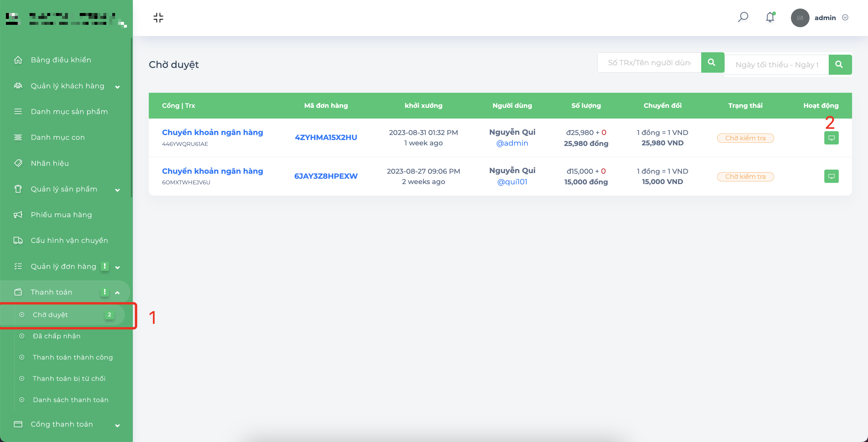Open Bảng điều khiển home icon

18,60
